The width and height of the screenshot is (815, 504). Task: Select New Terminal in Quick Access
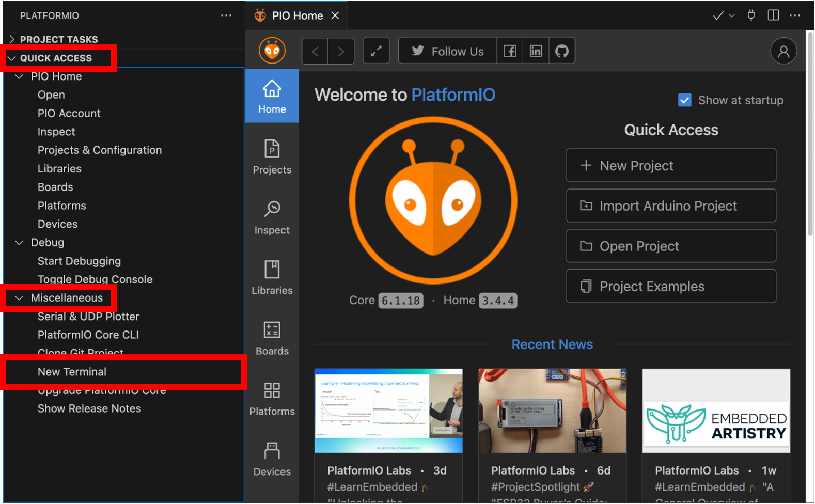[72, 372]
